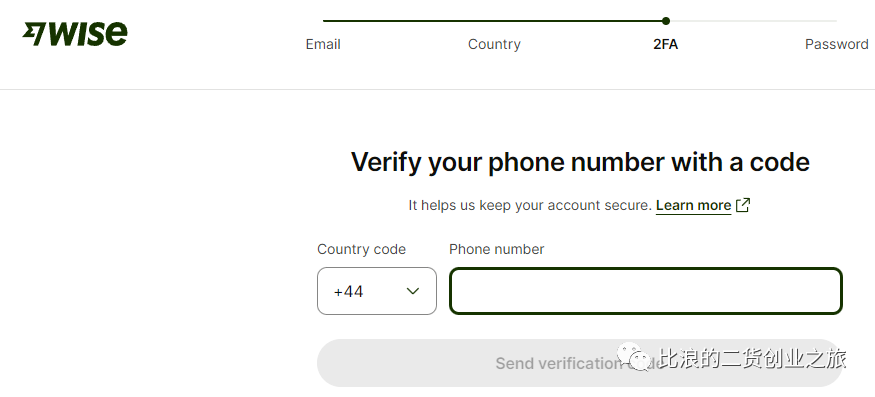This screenshot has width=875, height=397.
Task: Click the Wise logo
Action: (x=75, y=34)
